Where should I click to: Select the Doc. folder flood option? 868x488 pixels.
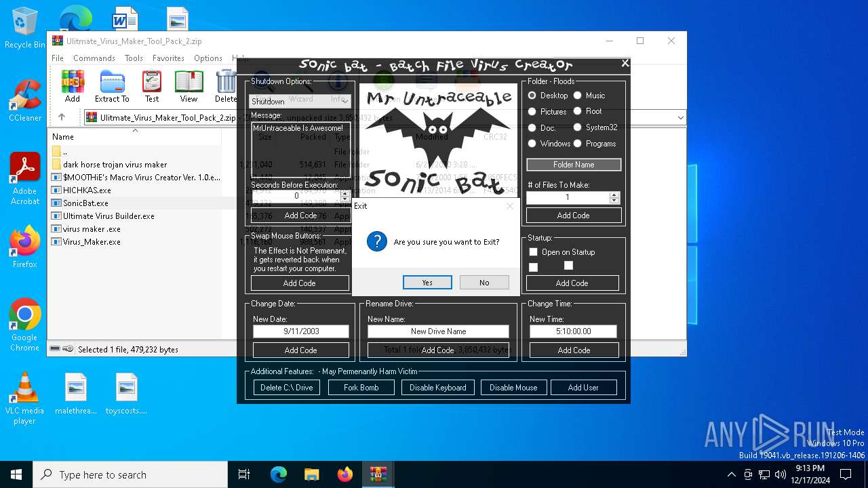coord(532,127)
